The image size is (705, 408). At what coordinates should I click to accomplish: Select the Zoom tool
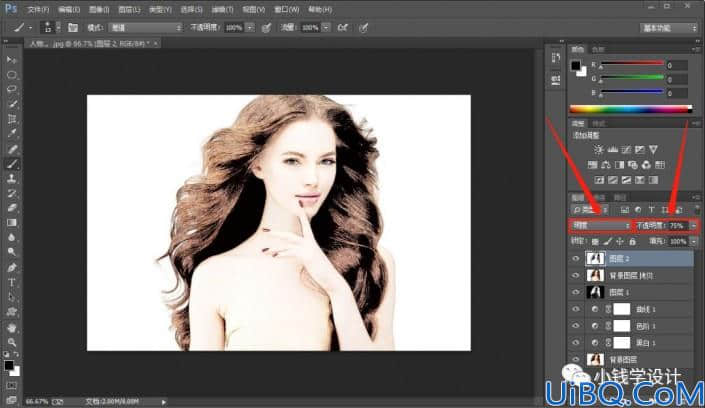(12, 342)
